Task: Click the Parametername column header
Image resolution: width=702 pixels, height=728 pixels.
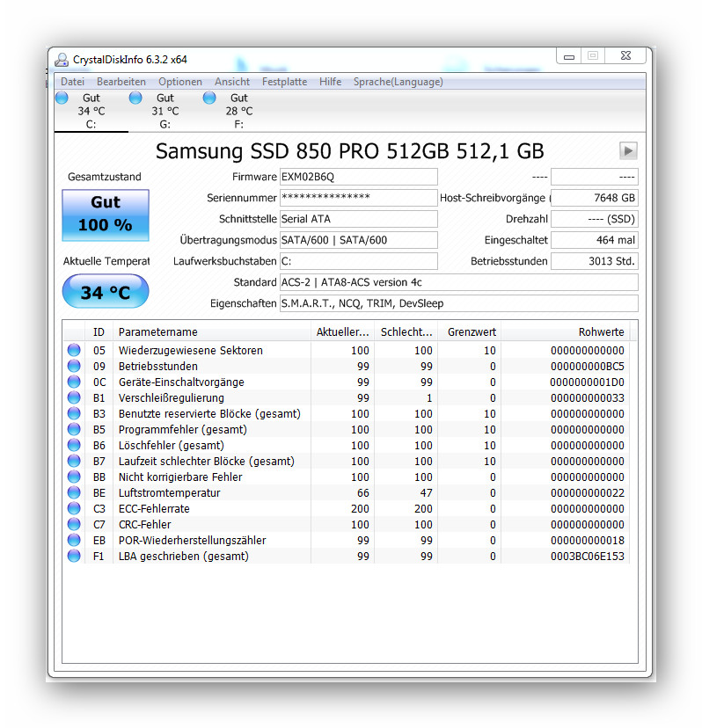Action: click(212, 332)
